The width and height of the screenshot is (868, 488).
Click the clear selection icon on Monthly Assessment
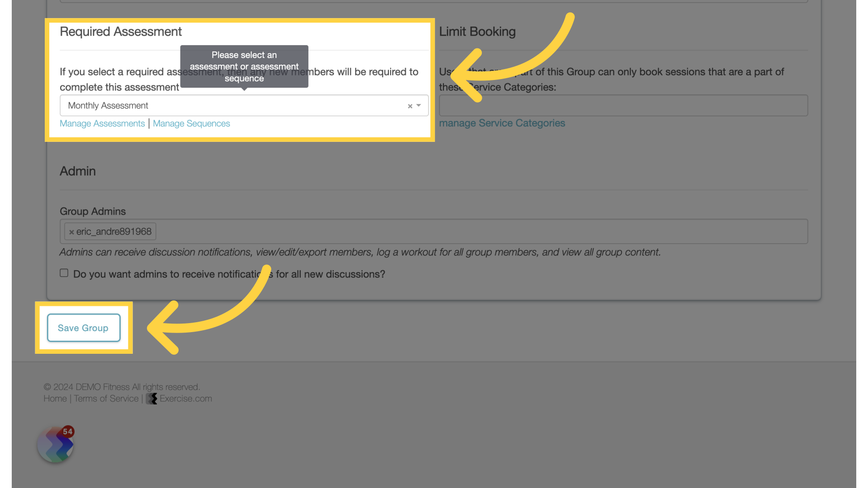410,106
